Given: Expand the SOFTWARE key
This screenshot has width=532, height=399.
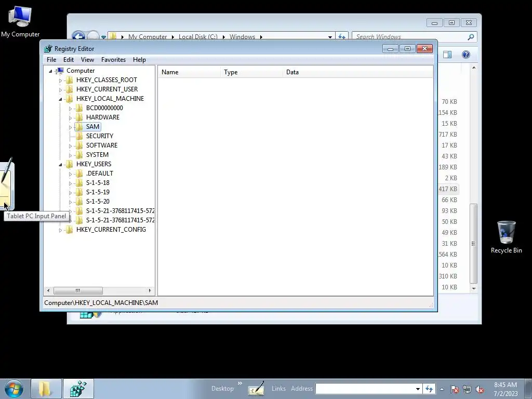Looking at the screenshot, I should (x=70, y=146).
